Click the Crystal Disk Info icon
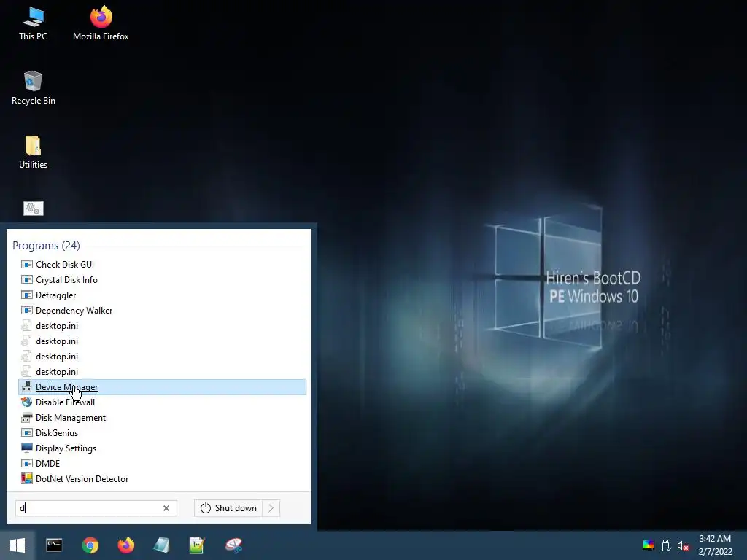Image resolution: width=747 pixels, height=560 pixels. 27,279
